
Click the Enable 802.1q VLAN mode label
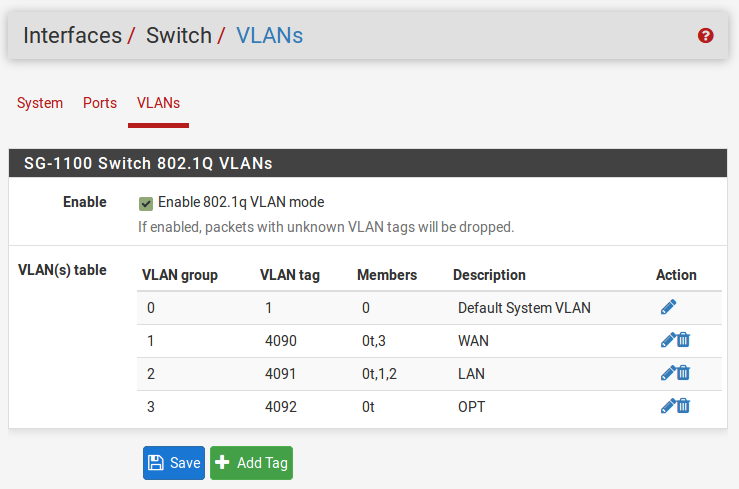click(x=241, y=202)
